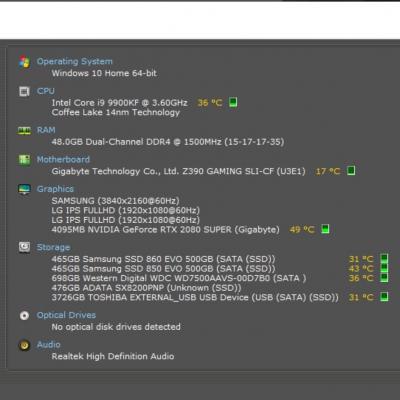Click the RAM memory stick icon
The image size is (400, 400).
click(24, 130)
